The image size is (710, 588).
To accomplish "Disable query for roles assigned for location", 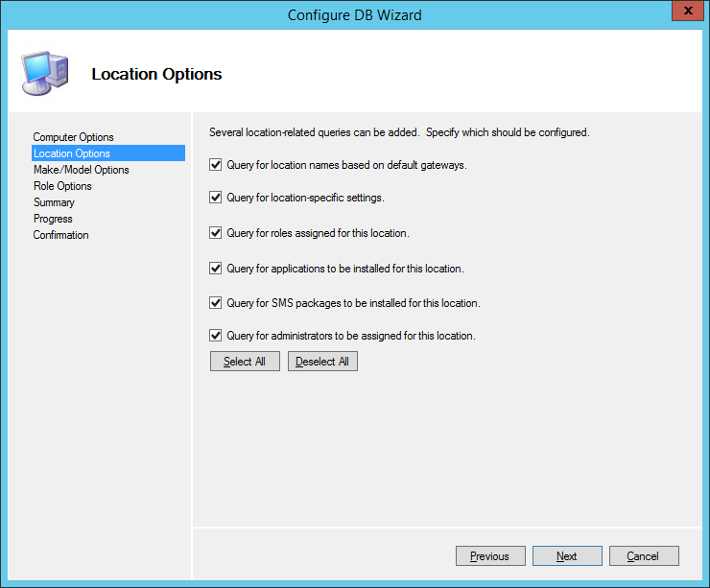I will (x=216, y=232).
